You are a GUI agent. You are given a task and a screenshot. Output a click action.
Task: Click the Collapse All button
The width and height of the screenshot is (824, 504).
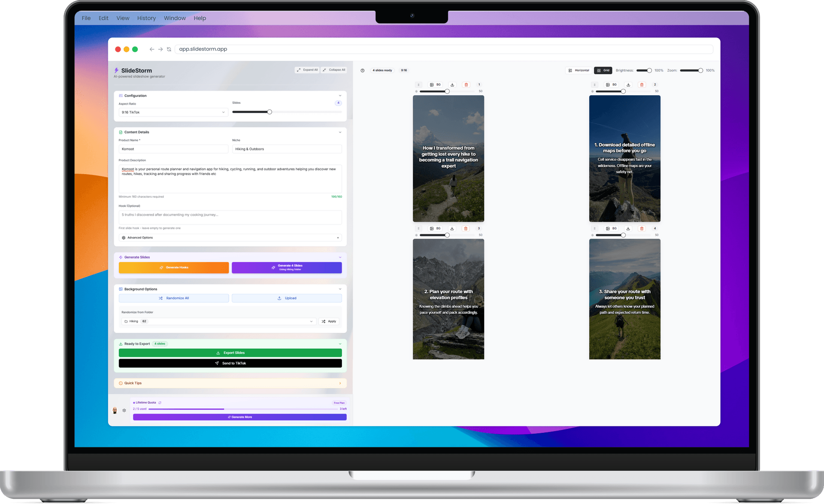(x=333, y=70)
